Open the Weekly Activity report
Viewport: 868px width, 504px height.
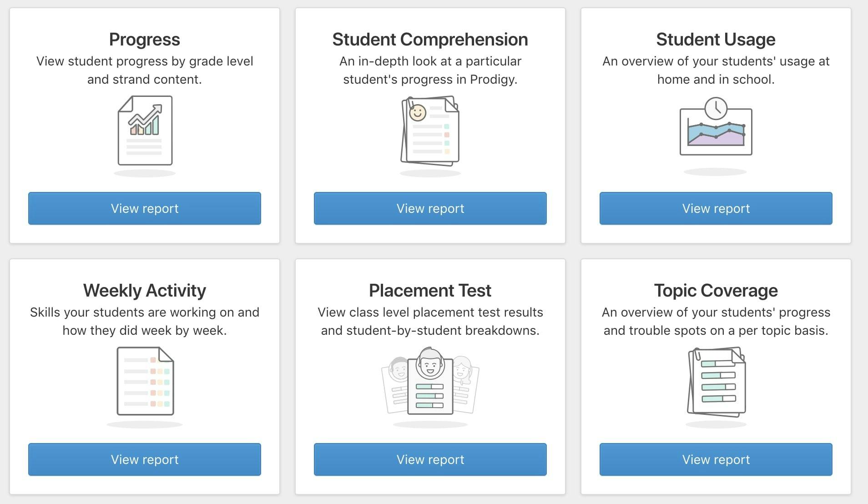(145, 459)
